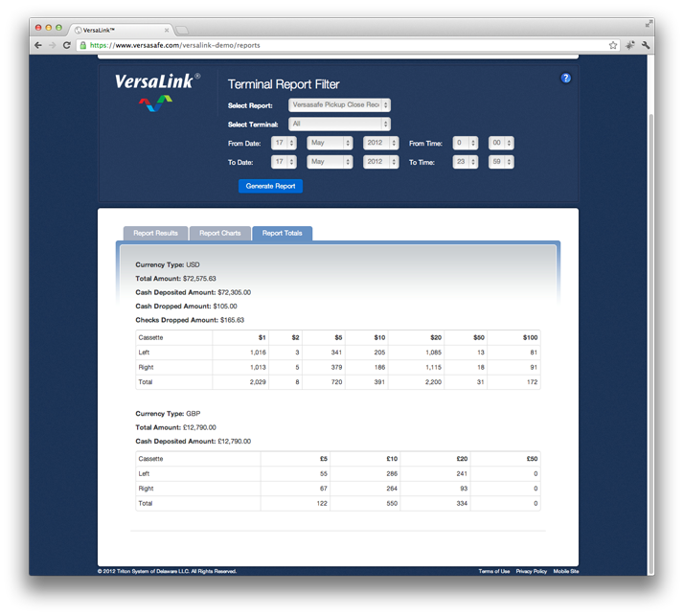Reload the page with the refresh icon
684x616 pixels.
coord(67,45)
